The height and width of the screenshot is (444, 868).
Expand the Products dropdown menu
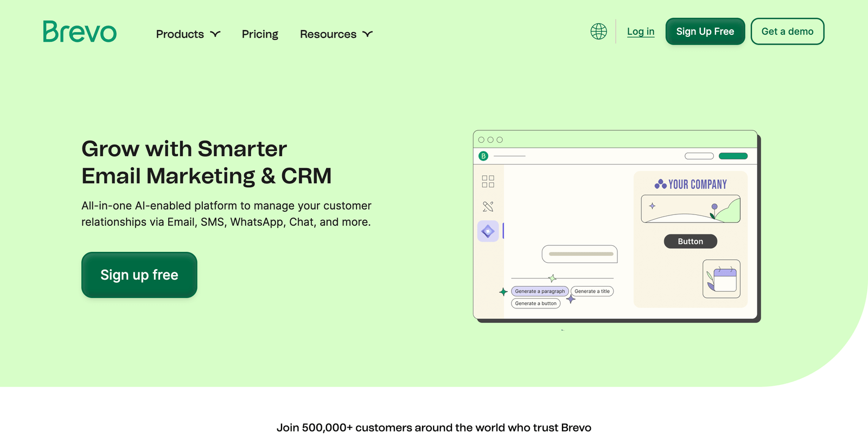click(x=188, y=34)
